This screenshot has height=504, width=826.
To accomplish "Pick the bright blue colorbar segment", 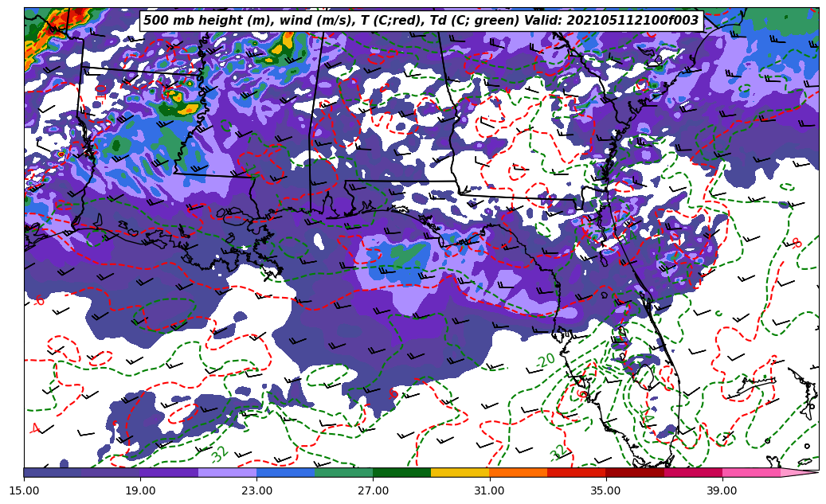I will (285, 472).
